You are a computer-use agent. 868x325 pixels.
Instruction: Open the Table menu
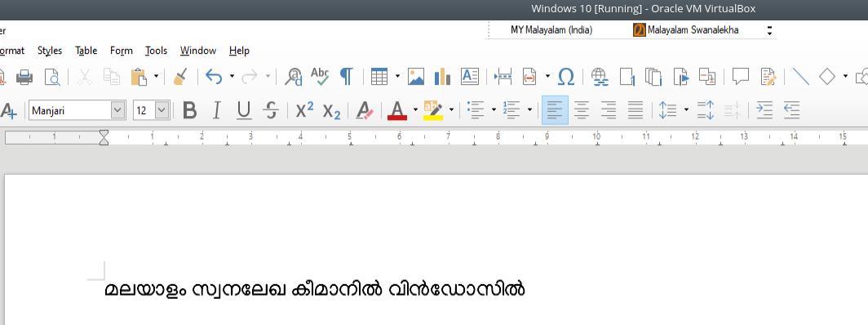click(86, 51)
